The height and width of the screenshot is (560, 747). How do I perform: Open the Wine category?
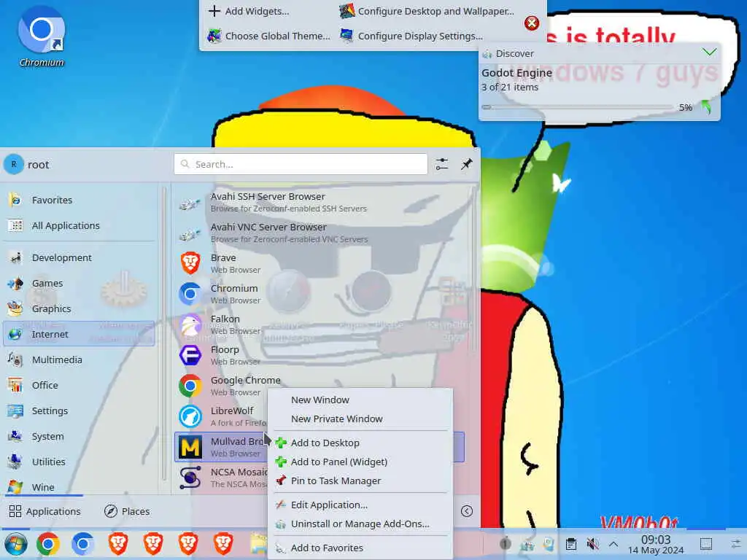tap(79, 486)
